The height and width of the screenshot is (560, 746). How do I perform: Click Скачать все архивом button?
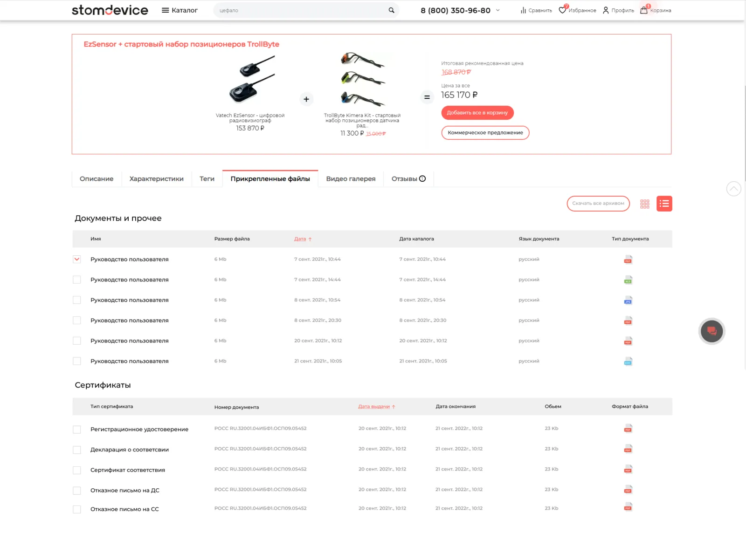[598, 204]
